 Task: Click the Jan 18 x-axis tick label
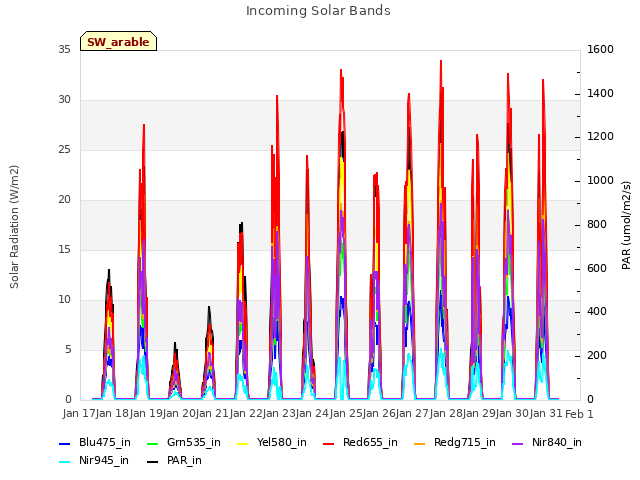(113, 413)
